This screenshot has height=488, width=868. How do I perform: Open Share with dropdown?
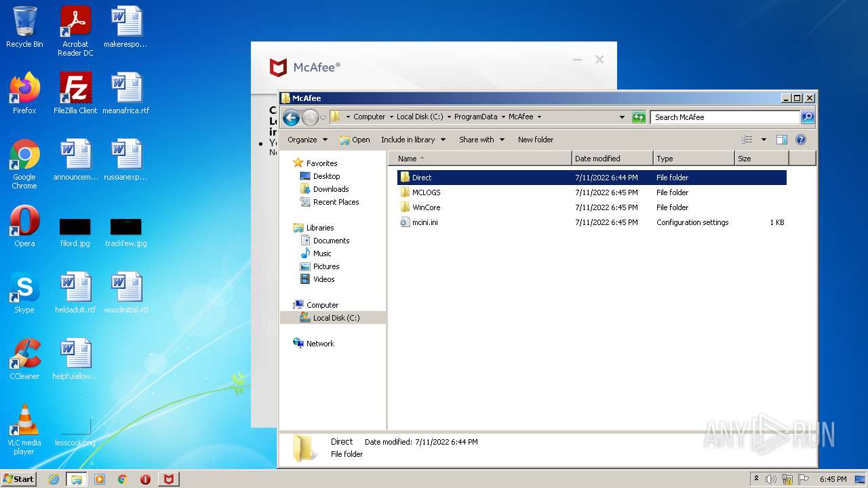pyautogui.click(x=481, y=140)
